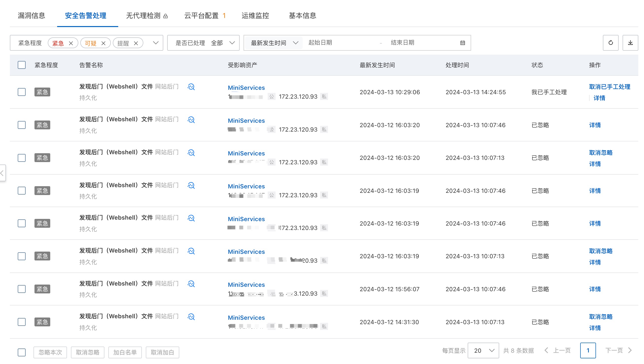Switch to the 漏洞信息 tab

coord(31,15)
